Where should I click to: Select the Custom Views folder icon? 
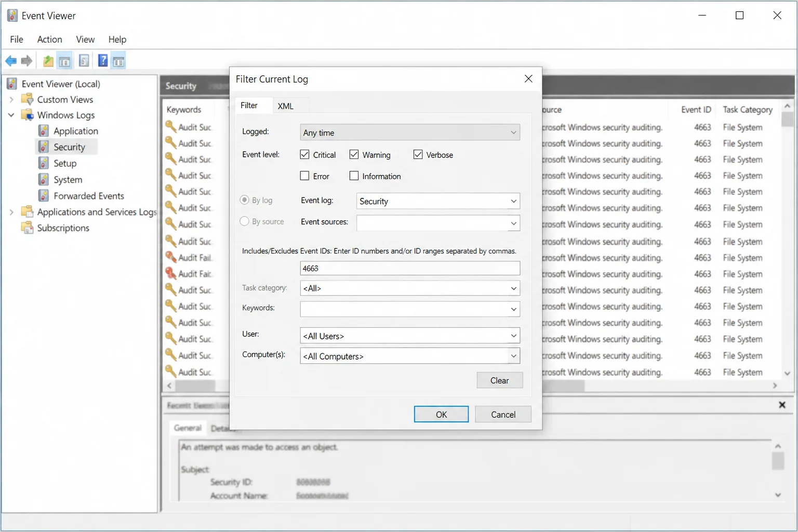point(27,99)
